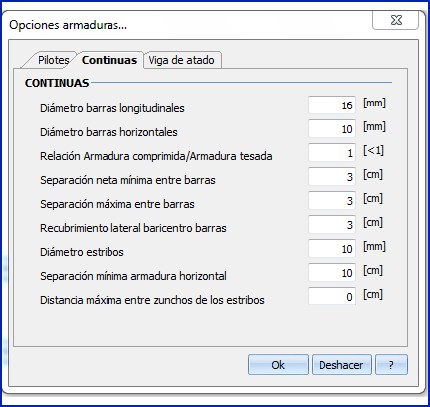Focus the Diámetro barras horizontales field
This screenshot has width=430, height=407.
point(332,129)
